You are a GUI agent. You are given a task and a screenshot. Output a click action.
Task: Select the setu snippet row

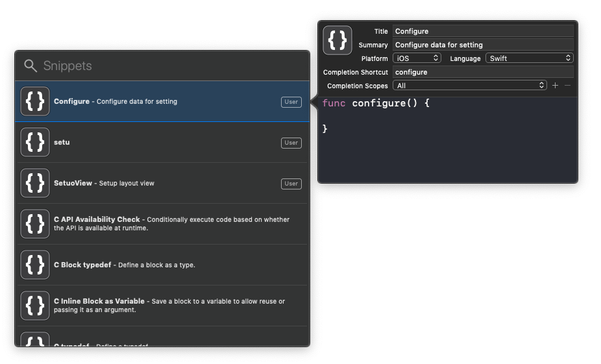coord(162,142)
